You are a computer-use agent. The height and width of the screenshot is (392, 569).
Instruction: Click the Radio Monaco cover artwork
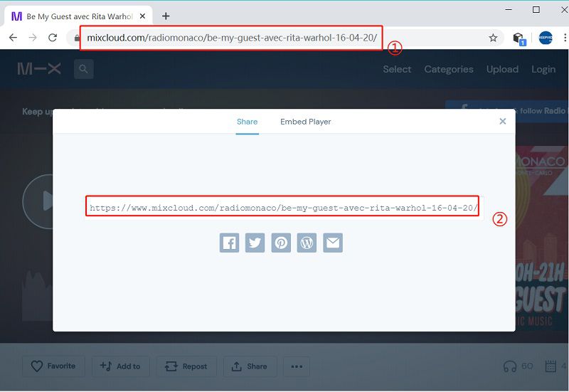click(x=541, y=238)
